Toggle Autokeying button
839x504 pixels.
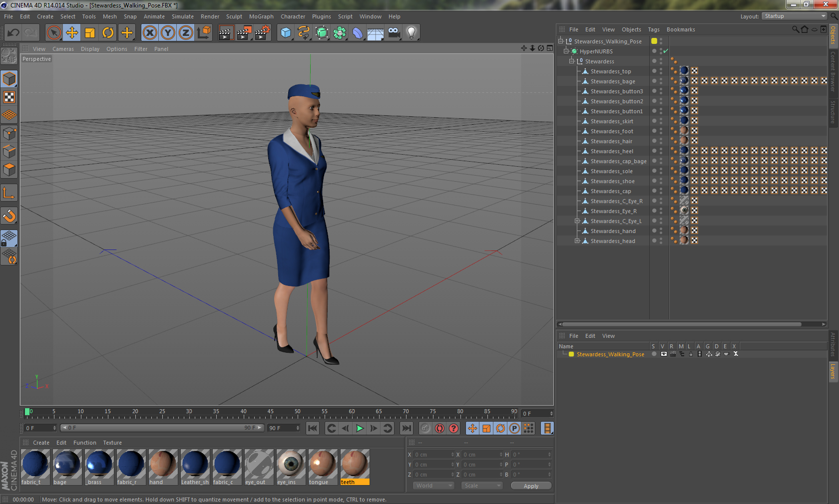(x=439, y=428)
